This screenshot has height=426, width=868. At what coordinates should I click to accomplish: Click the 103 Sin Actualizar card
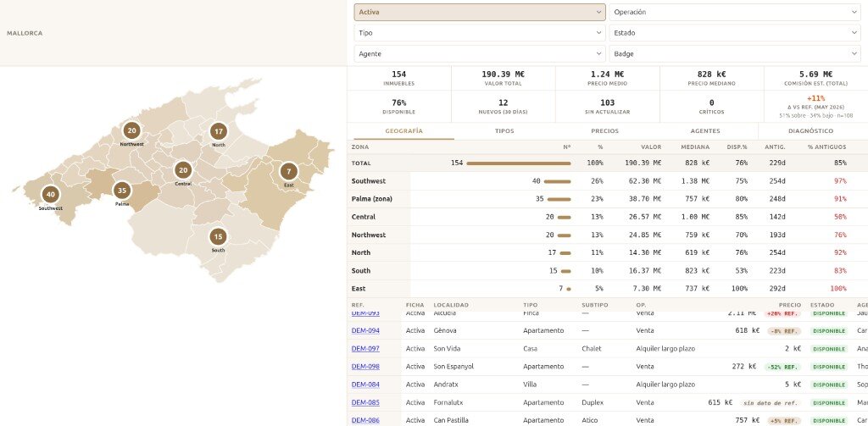(607, 107)
